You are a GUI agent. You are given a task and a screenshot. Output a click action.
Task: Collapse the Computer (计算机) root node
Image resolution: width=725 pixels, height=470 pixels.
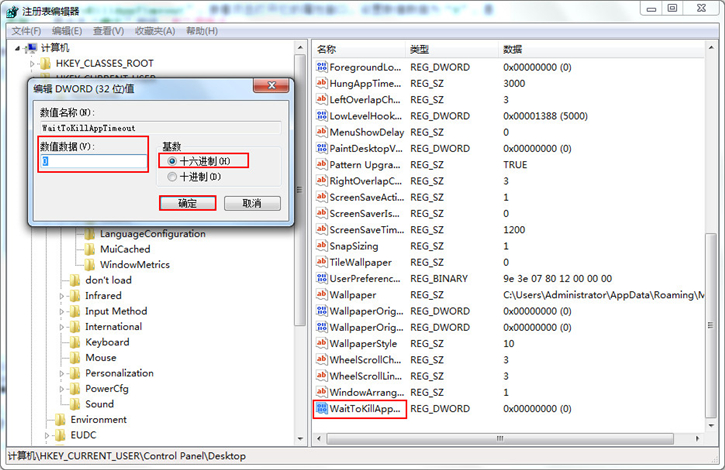coord(18,48)
